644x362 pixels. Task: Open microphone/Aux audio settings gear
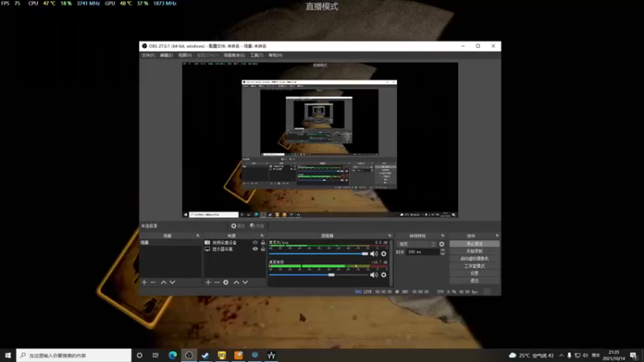(x=384, y=253)
